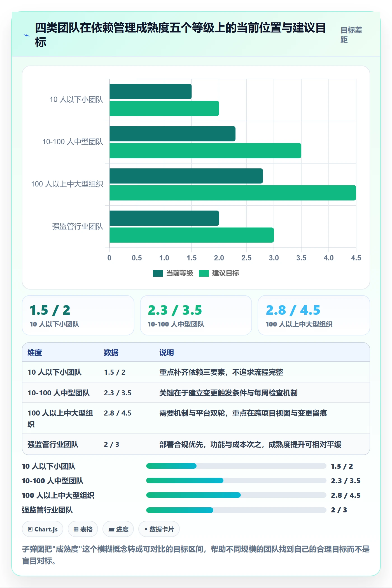Click the lightning icon beside the title
This screenshot has height=588, width=392.
27,35
